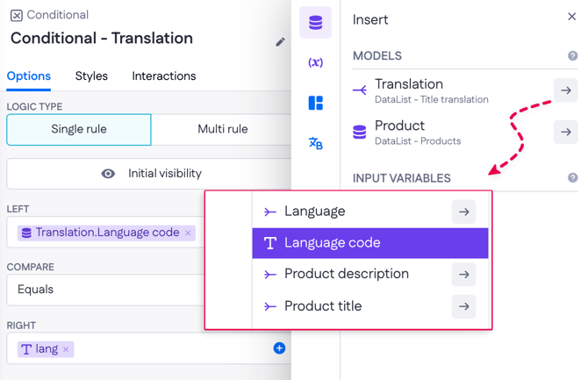Expand the Translation model arrow
This screenshot has width=588, height=380.
point(566,90)
